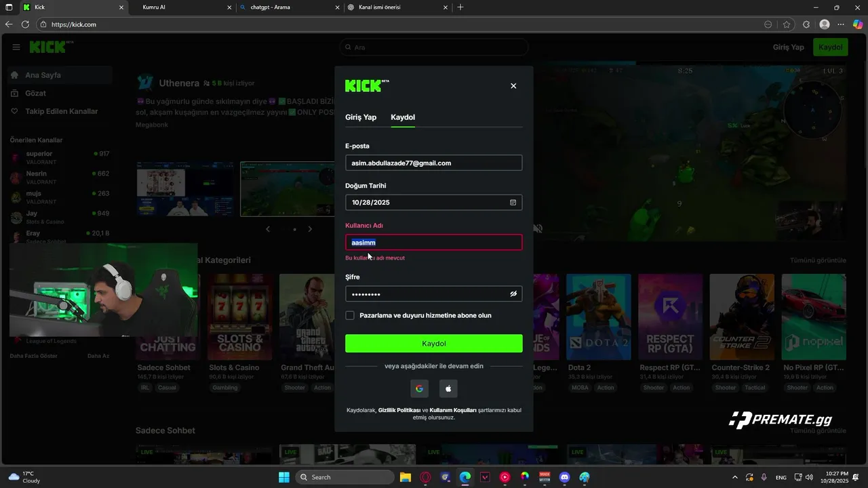Click Tümünü görüntüle for top categories
868x488 pixels.
[818, 260]
